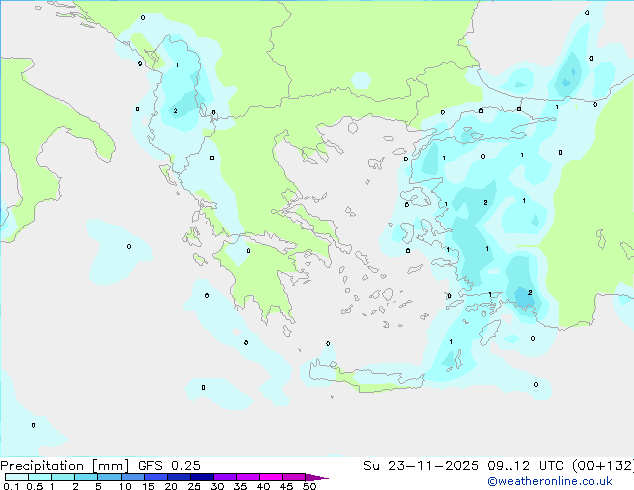
Task: Select the palest legend swatch between 0.1 and 0.5
Action: pyautogui.click(x=17, y=477)
